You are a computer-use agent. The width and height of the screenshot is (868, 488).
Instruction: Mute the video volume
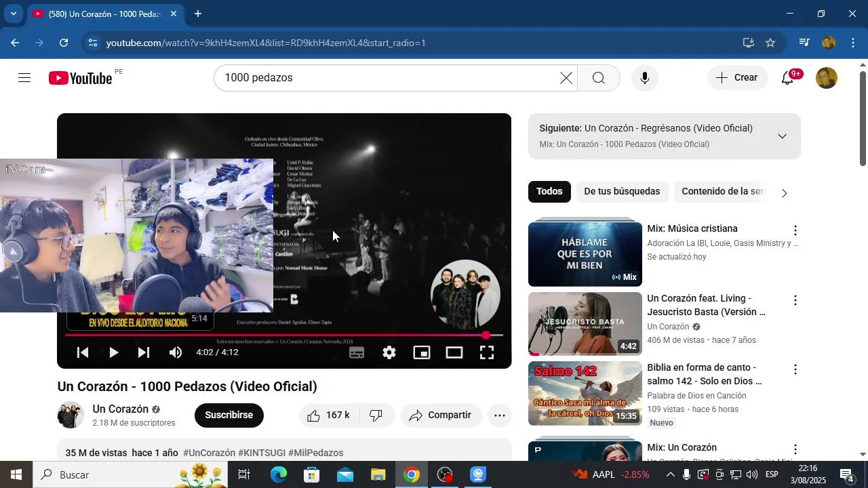[x=176, y=352]
